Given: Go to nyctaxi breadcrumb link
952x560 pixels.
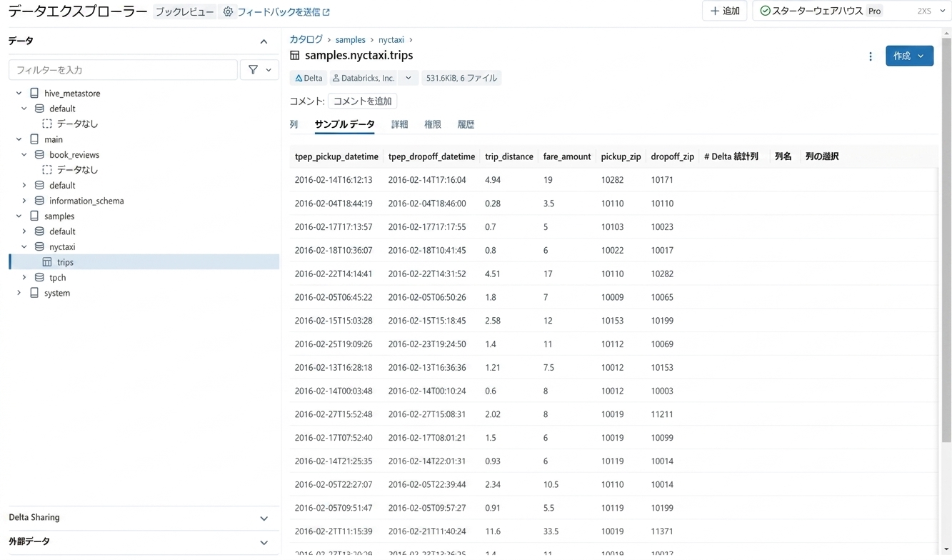Looking at the screenshot, I should (x=391, y=40).
